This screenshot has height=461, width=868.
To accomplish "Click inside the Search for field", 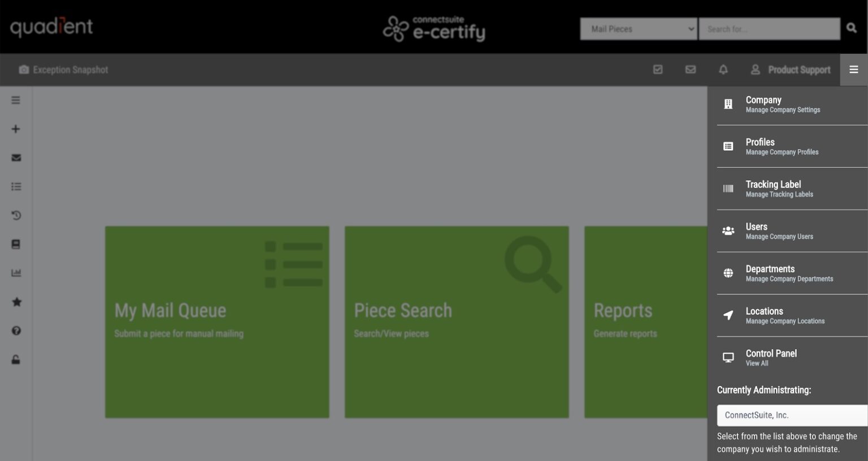I will click(769, 29).
